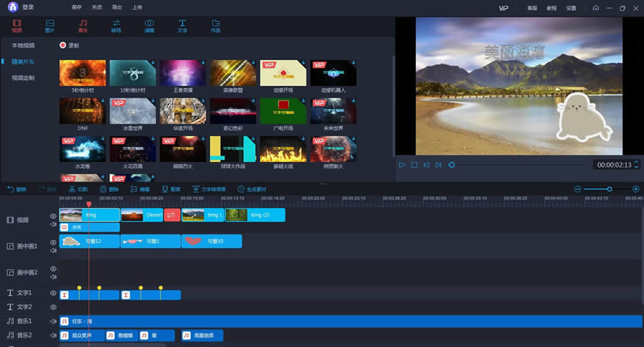Open 设置 (settings) in title bar
Image resolution: width=644 pixels, height=347 pixels.
(x=571, y=8)
